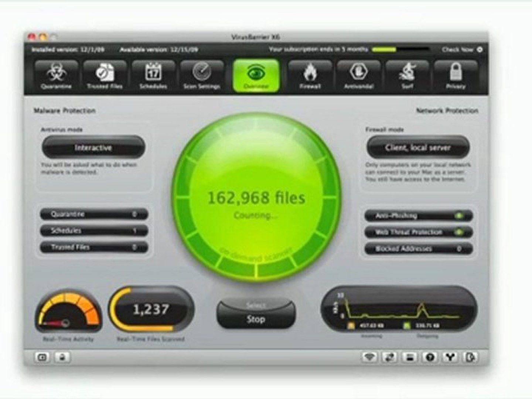Open the Client, local server firewall mode selector
Screen dimensions: 532x399
pos(418,148)
